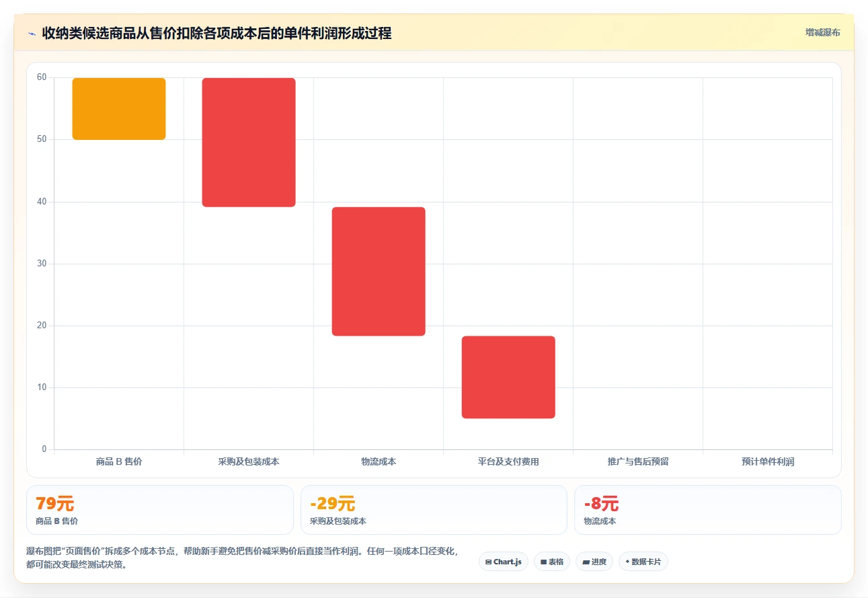Click the 采购及包装成本 axis label

pos(249,462)
